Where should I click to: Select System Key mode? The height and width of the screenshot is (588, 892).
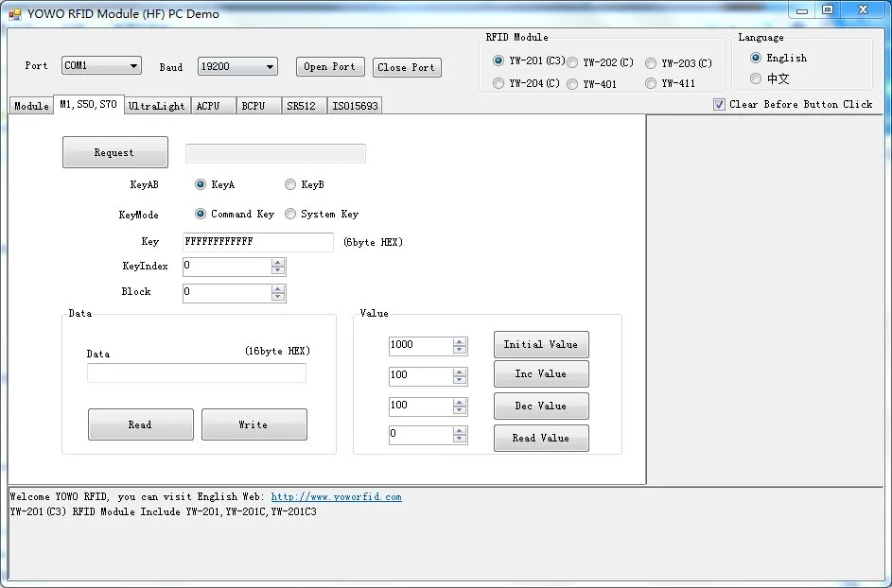[290, 214]
